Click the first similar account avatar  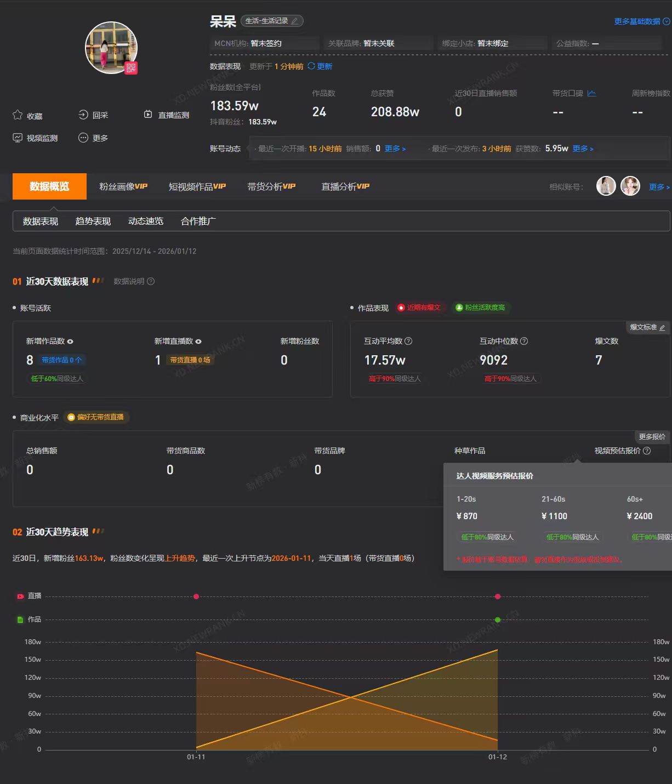[x=606, y=186]
